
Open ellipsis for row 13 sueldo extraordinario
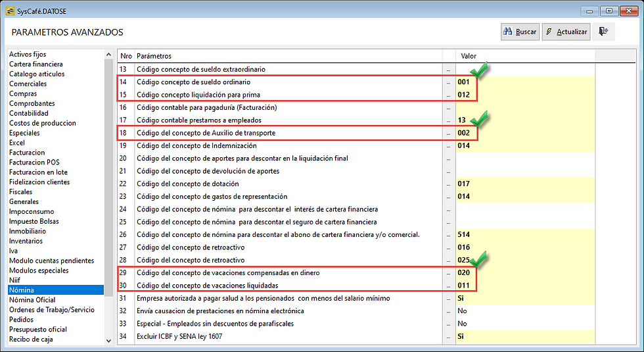point(449,70)
